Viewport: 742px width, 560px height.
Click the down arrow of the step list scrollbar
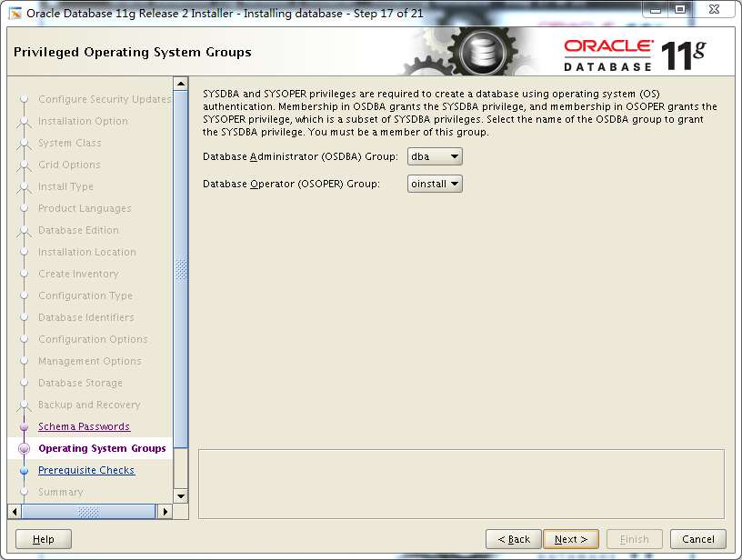pos(180,495)
